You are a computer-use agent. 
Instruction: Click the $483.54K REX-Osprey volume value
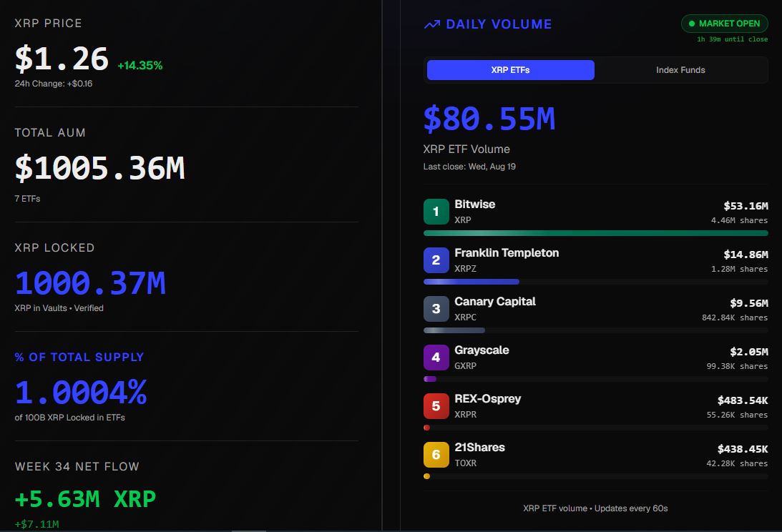[743, 400]
